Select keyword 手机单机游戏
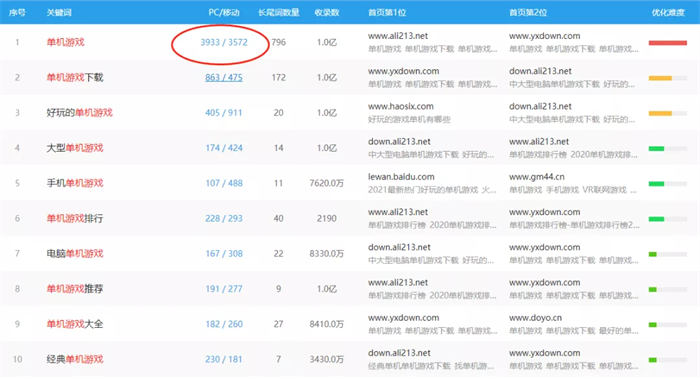700x379 pixels. click(75, 183)
